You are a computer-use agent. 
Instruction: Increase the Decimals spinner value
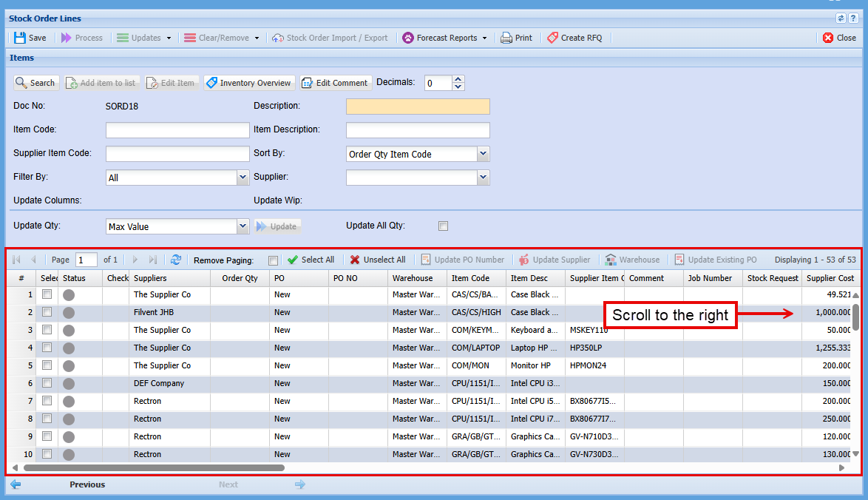click(x=458, y=79)
